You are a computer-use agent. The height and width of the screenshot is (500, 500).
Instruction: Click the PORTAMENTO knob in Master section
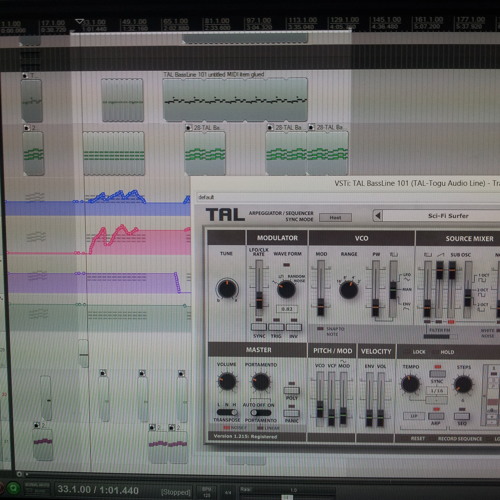point(261,382)
